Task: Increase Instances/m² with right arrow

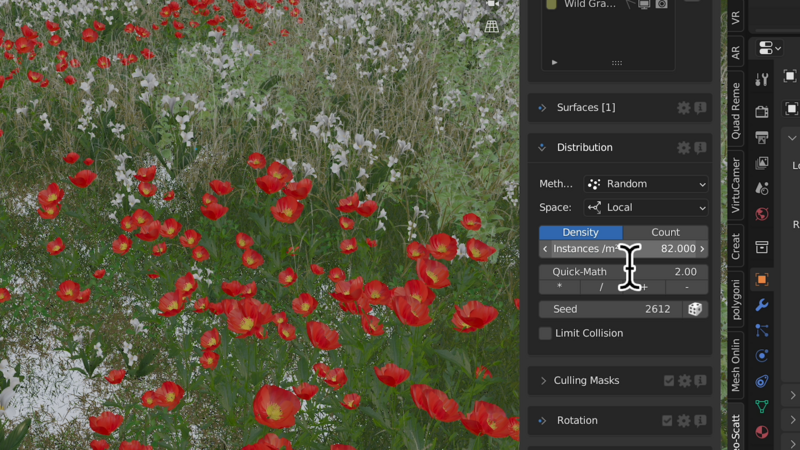Action: tap(703, 249)
